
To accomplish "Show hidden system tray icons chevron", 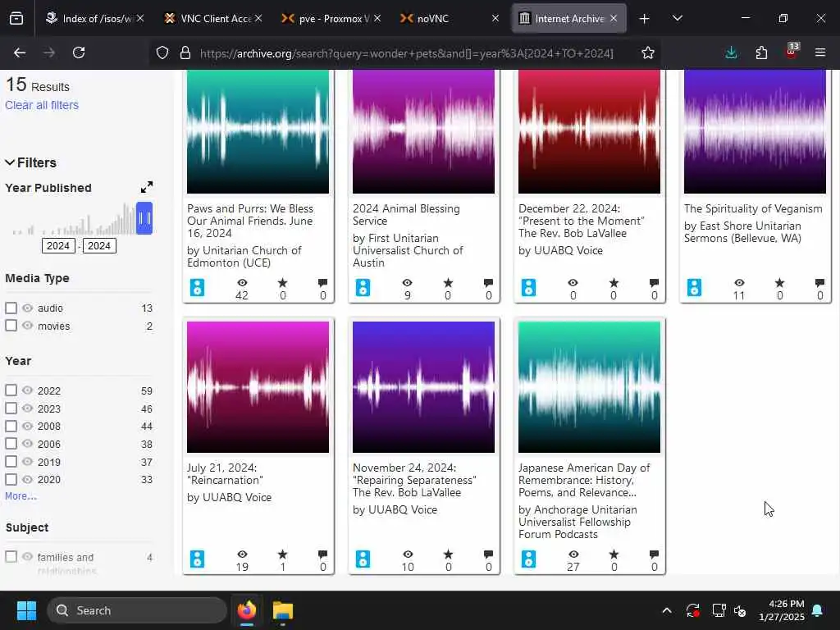I will (x=666, y=610).
